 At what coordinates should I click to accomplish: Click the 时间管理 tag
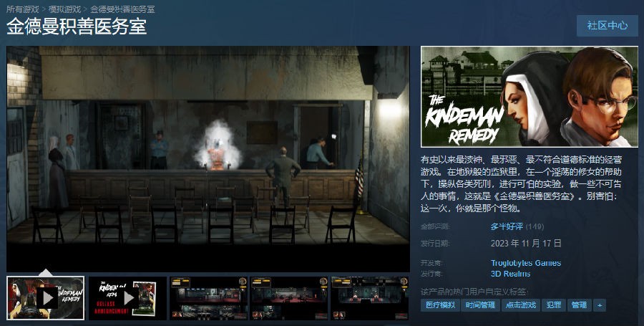(480, 305)
